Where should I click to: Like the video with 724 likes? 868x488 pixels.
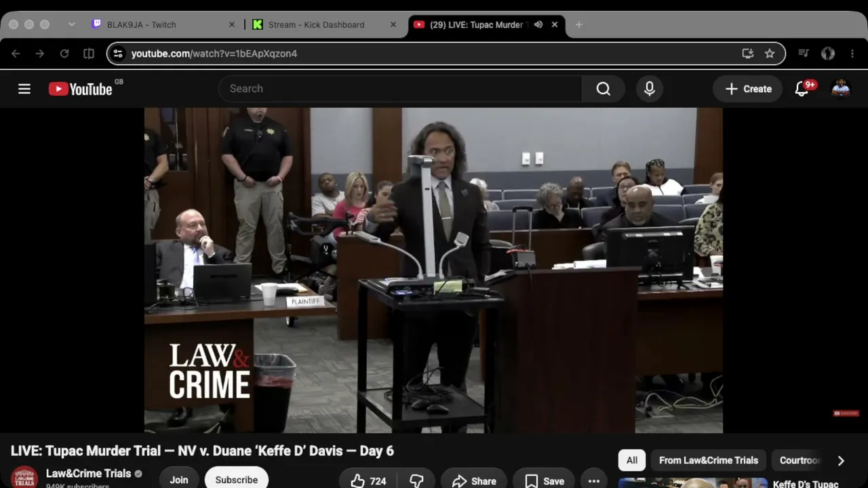pos(368,481)
